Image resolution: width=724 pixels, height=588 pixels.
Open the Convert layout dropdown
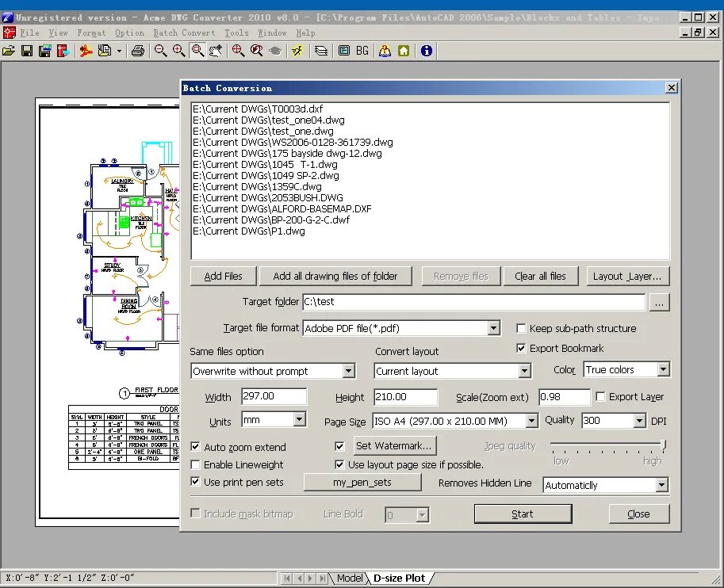524,371
